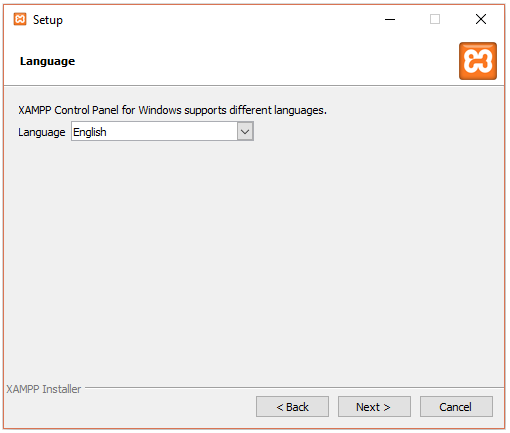Click the XAMPP Installer footer label
The width and height of the screenshot is (510, 433).
click(x=44, y=389)
